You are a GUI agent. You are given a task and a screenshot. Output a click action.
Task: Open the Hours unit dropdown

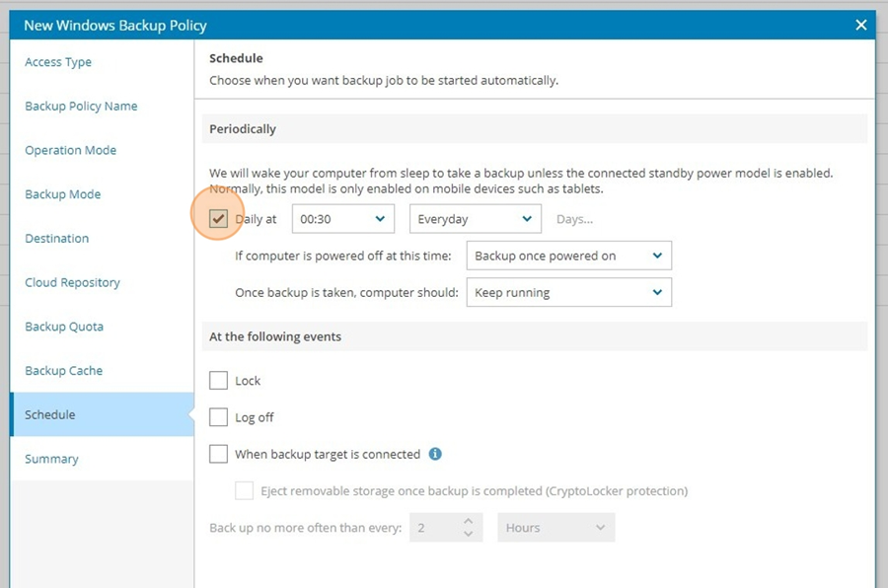[556, 528]
